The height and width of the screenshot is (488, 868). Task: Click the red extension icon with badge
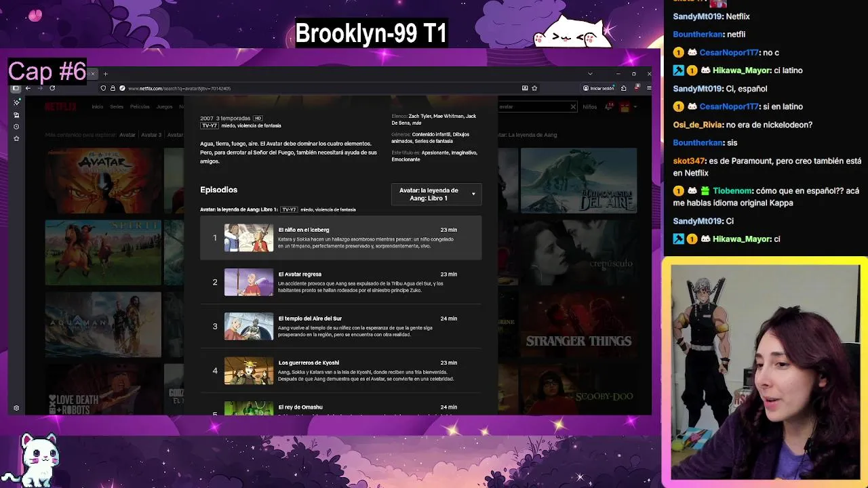[637, 87]
